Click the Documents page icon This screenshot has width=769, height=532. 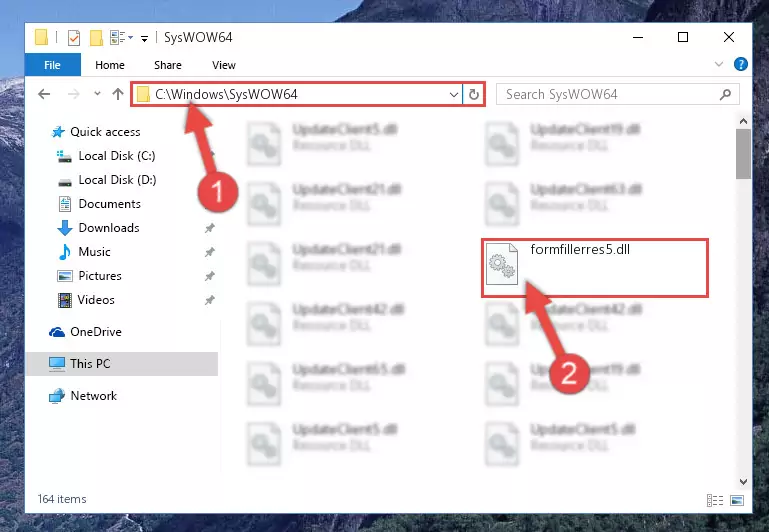pos(65,203)
